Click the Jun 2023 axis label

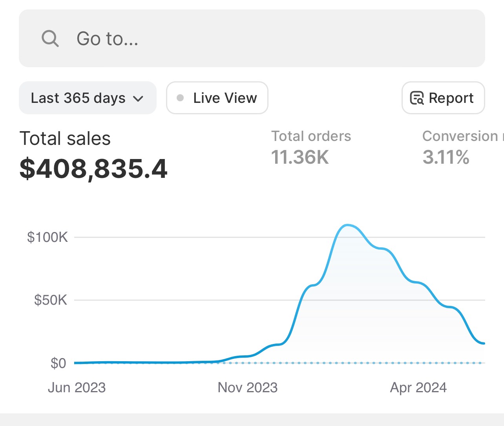[x=77, y=388]
